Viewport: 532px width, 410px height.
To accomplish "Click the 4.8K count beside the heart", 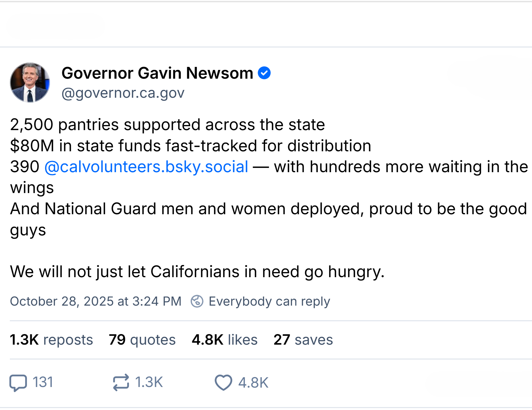I will click(253, 383).
